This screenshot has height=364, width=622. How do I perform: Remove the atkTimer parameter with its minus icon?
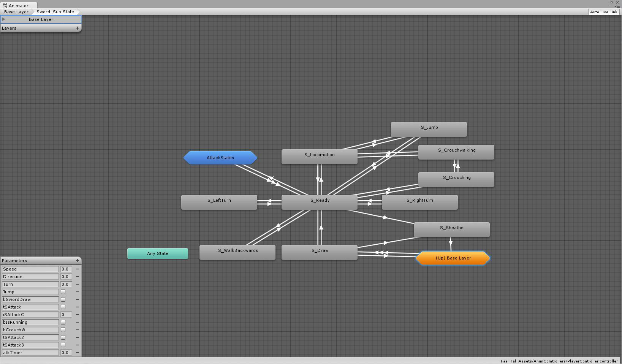pyautogui.click(x=78, y=353)
